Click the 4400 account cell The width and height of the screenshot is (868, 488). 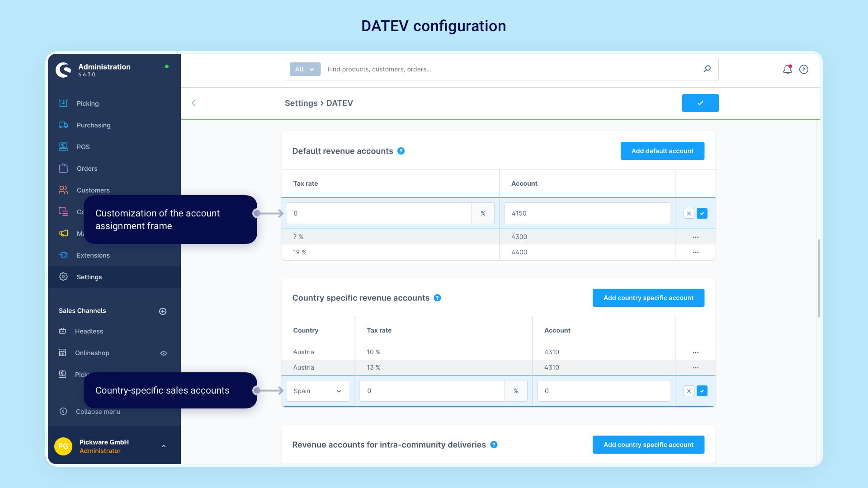point(587,252)
